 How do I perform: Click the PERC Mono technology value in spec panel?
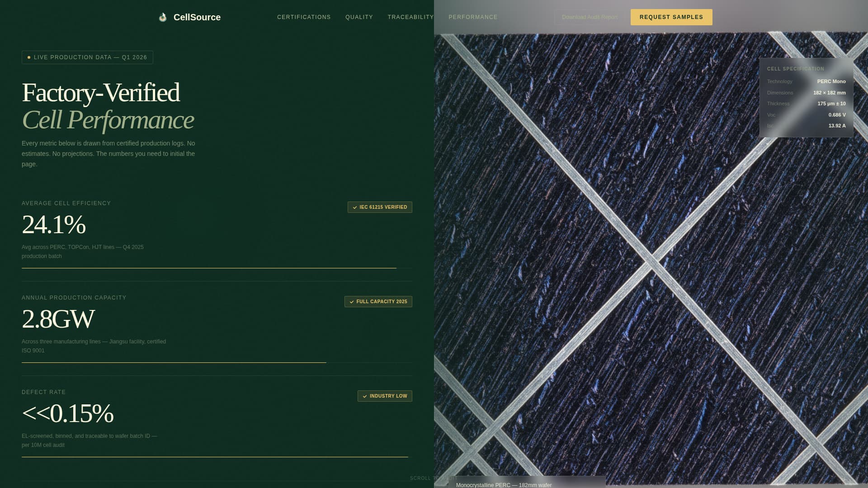[x=831, y=81]
